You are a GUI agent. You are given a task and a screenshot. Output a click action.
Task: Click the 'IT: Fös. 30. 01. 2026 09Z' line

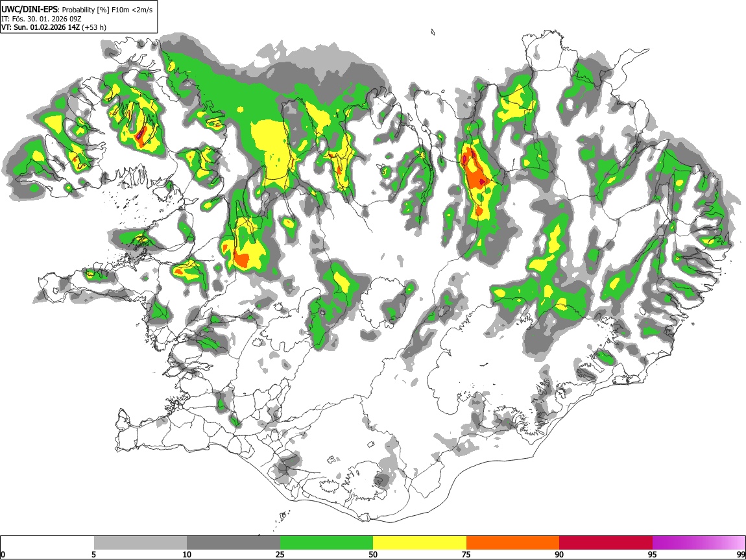(x=42, y=19)
